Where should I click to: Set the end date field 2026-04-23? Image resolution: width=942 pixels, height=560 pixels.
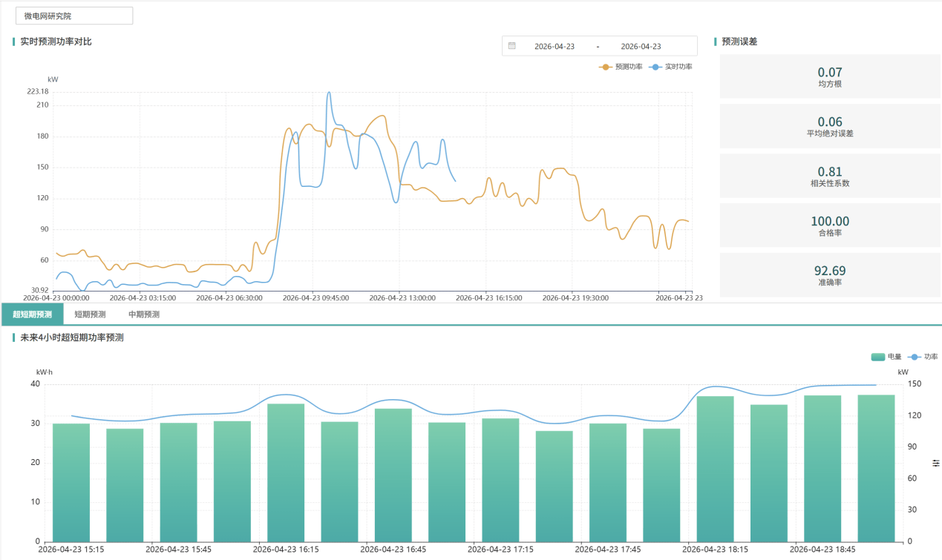point(641,46)
